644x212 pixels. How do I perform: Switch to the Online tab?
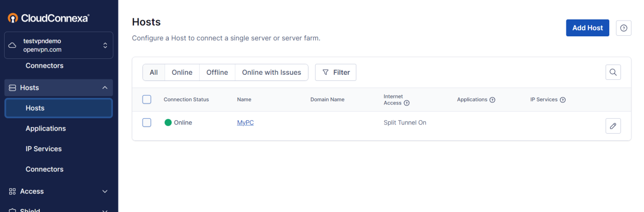click(x=182, y=72)
